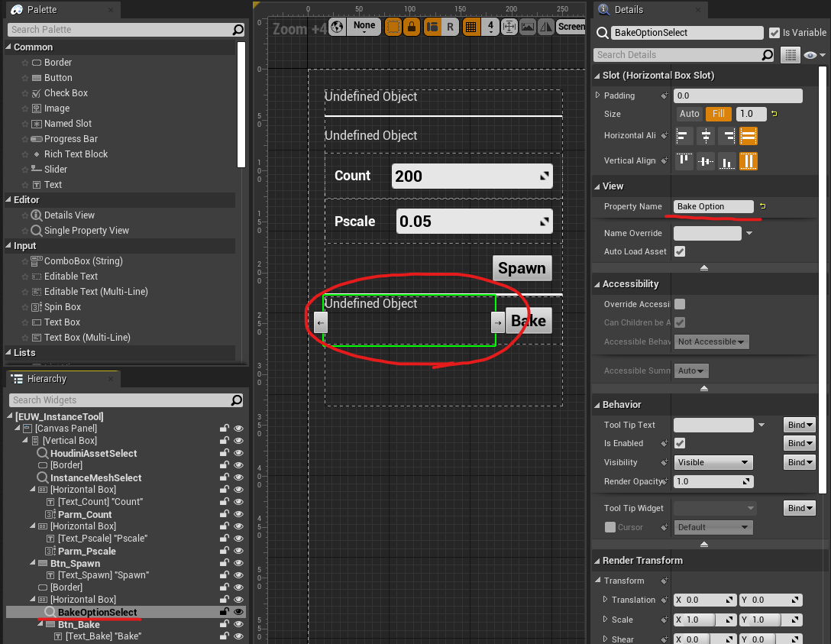Toggle localization preview with the globe icon
Screen dimensions: 831x644
pyautogui.click(x=336, y=26)
